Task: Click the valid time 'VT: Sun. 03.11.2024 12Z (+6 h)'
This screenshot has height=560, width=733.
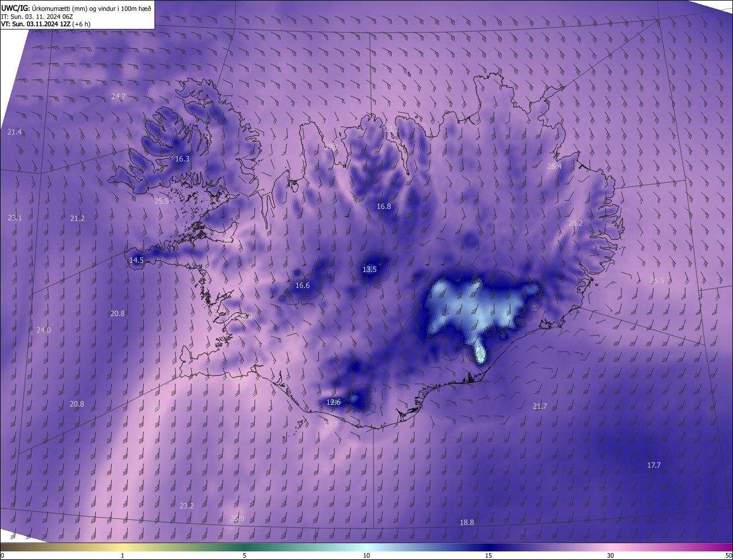Action: point(46,24)
